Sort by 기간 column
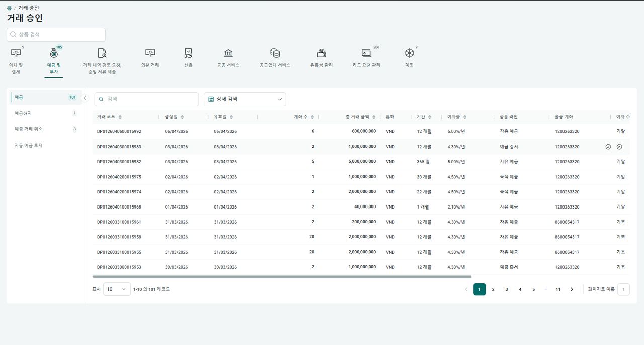 [430, 117]
